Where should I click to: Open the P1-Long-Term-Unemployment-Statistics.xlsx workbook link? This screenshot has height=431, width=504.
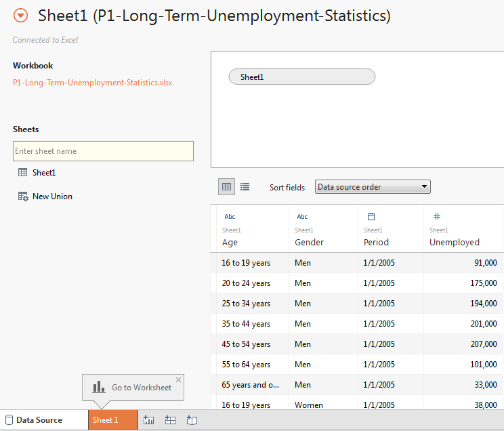(x=93, y=83)
